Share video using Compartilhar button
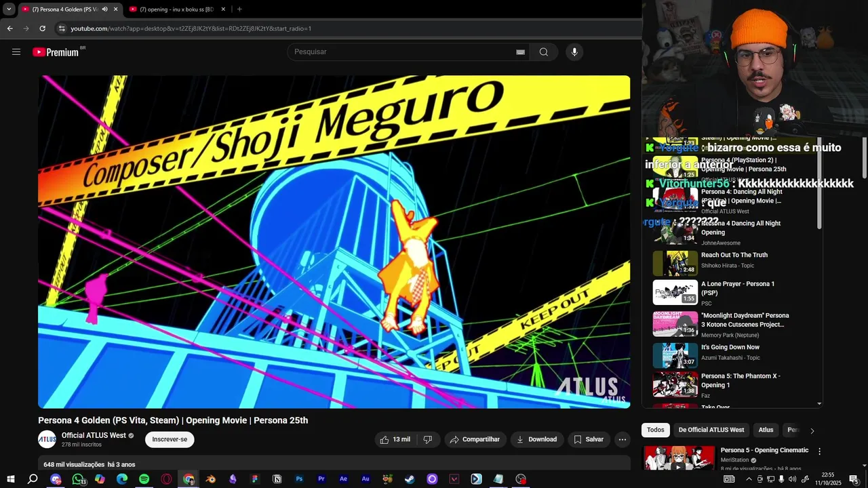868x488 pixels. coord(475,439)
